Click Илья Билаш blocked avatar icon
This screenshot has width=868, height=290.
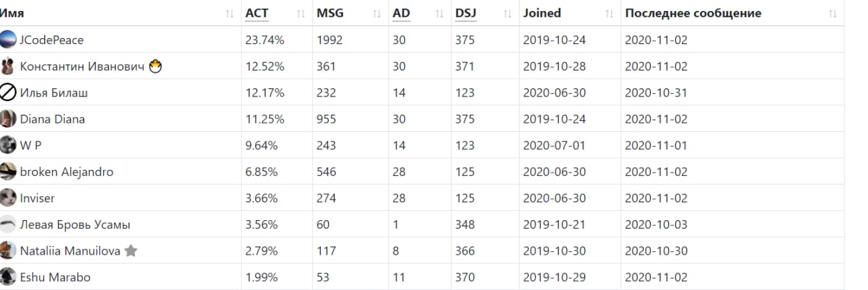[x=8, y=92]
